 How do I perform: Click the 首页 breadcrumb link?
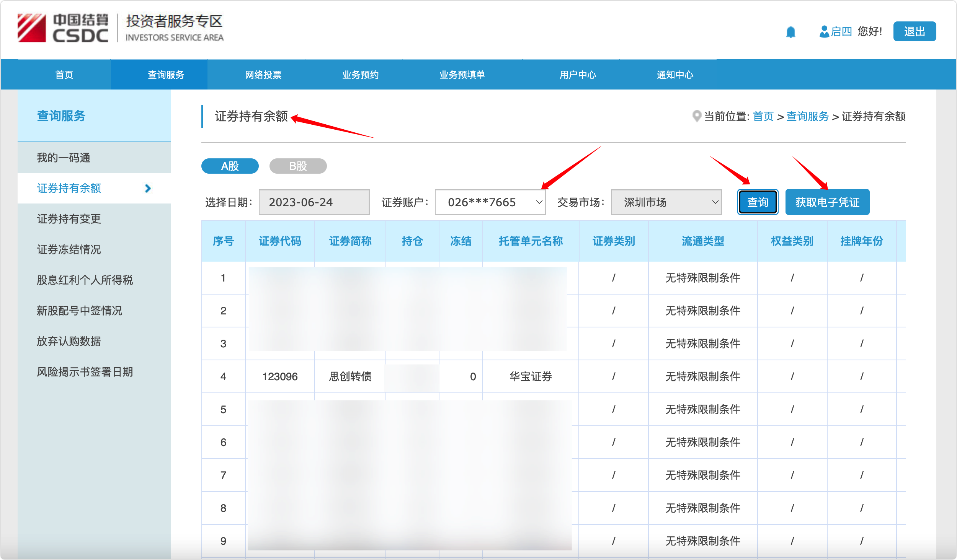pyautogui.click(x=763, y=116)
